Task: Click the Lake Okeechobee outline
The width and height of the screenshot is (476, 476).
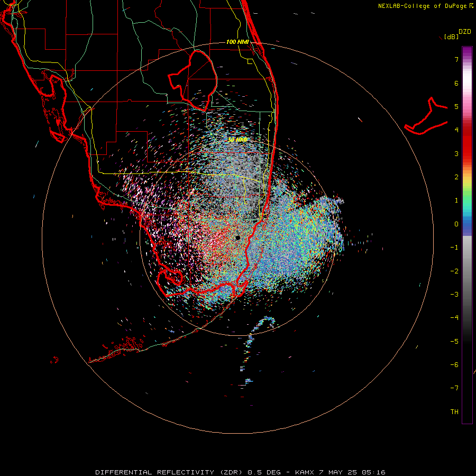Action: [193, 80]
